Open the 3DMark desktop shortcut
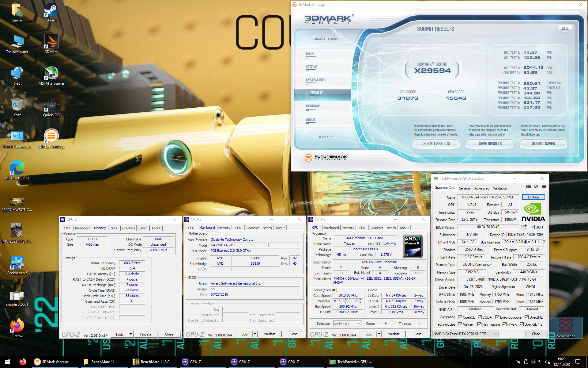The image size is (588, 368). [x=51, y=44]
